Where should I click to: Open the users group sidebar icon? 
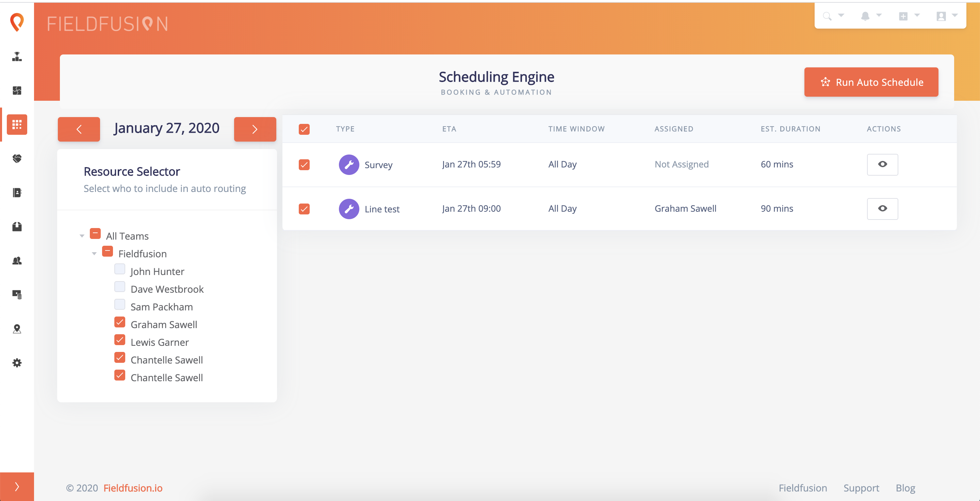coord(17,261)
